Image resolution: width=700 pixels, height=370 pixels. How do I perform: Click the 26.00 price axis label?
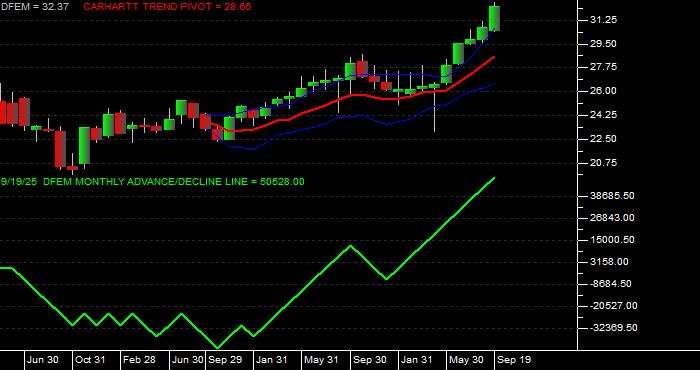click(603, 91)
